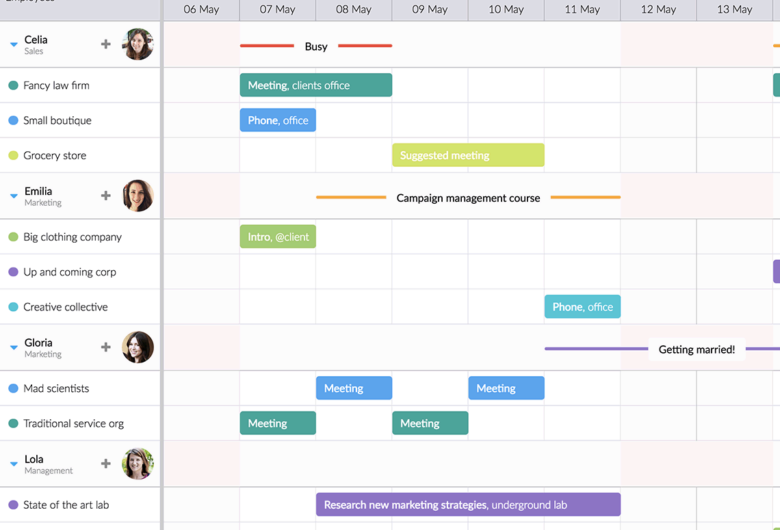Select the 10 May column header

pyautogui.click(x=506, y=9)
